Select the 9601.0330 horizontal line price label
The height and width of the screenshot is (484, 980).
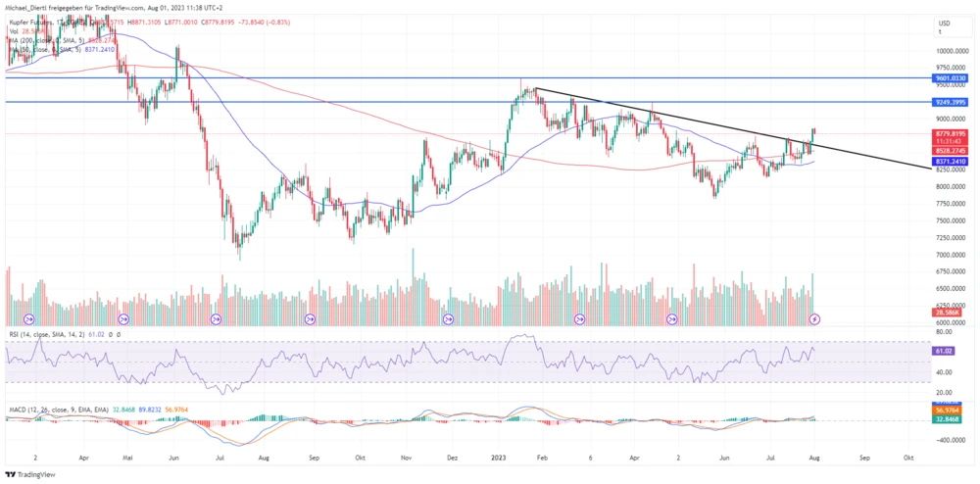tap(950, 77)
